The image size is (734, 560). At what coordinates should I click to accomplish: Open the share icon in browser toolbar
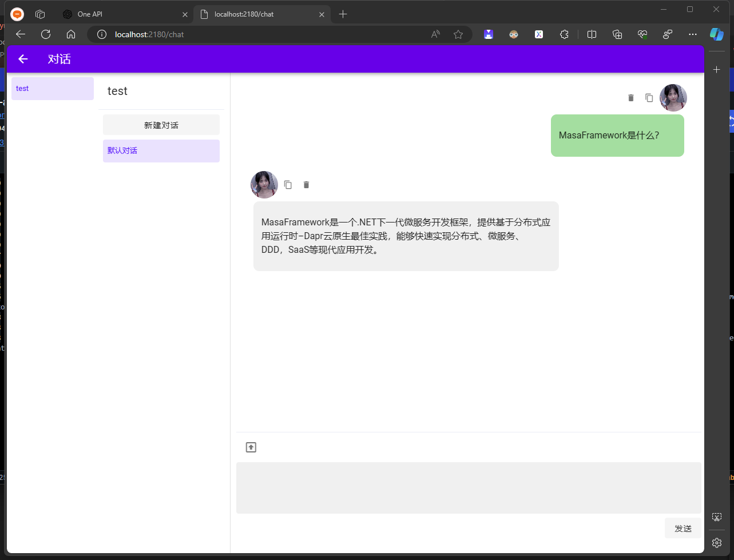click(668, 34)
